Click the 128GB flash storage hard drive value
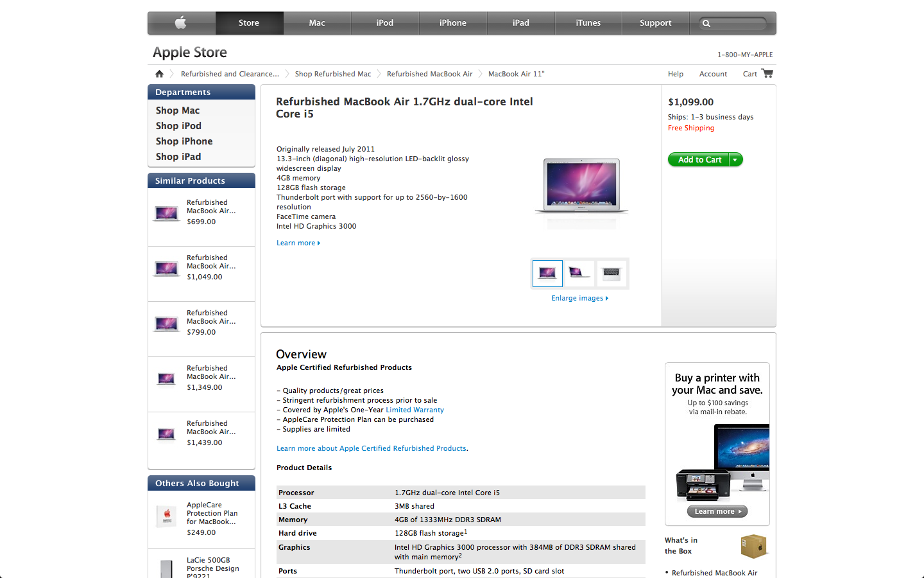The height and width of the screenshot is (578, 924). click(431, 533)
